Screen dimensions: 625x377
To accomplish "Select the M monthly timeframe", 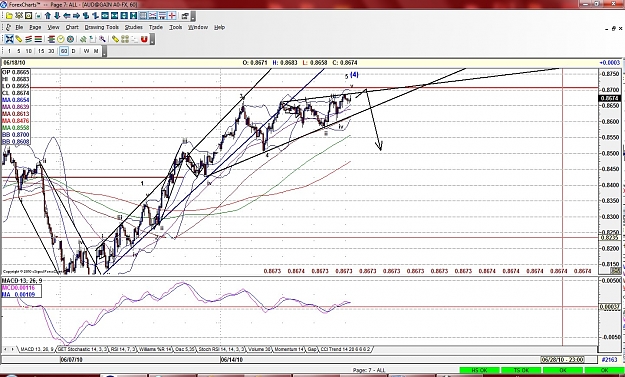I will 96,51.
